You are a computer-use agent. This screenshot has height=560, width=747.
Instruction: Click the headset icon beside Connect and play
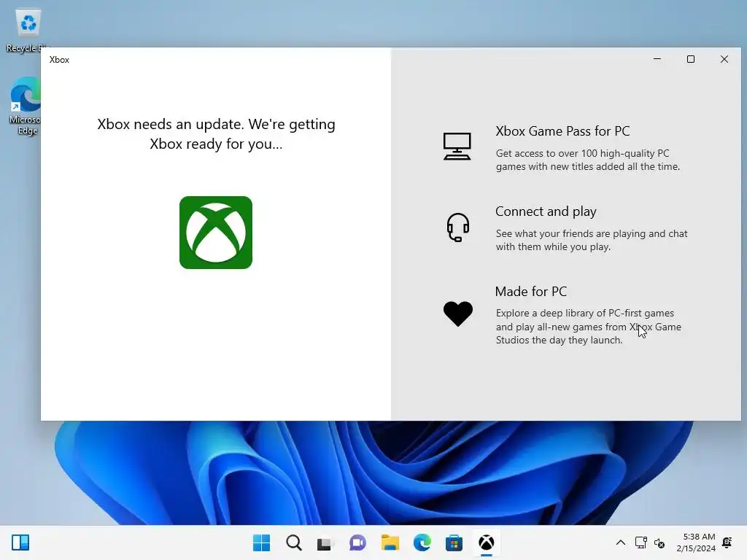(458, 227)
